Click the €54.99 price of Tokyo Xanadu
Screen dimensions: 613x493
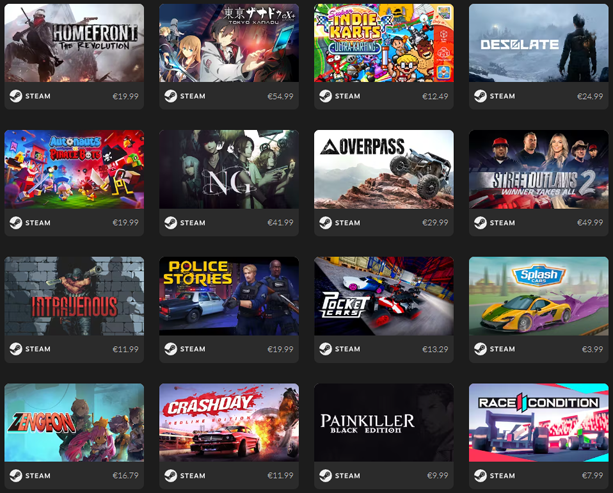click(x=280, y=96)
